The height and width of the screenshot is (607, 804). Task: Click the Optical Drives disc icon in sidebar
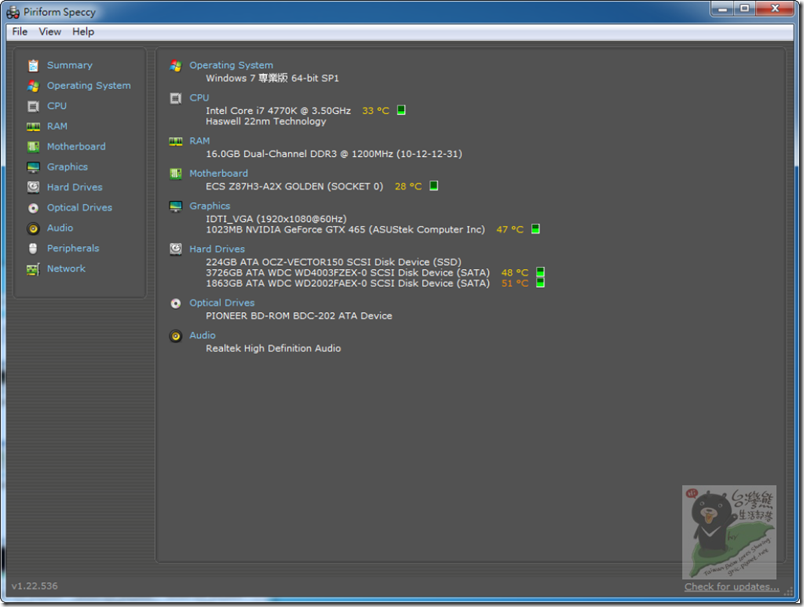click(33, 208)
